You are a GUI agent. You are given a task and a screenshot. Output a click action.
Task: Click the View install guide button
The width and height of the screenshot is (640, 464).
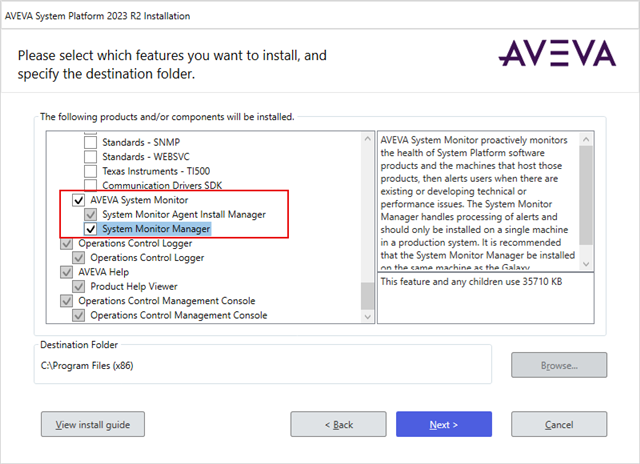[x=93, y=424]
